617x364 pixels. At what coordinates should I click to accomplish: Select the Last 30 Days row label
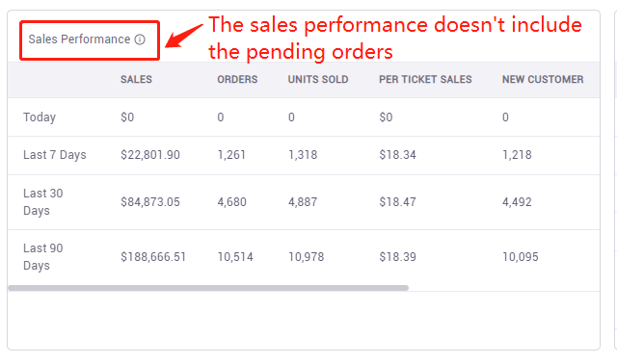tap(42, 201)
